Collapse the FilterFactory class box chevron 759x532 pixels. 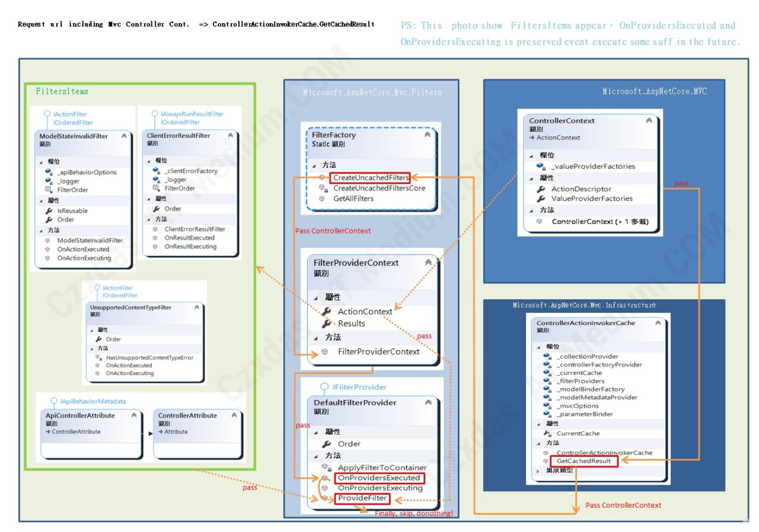pyautogui.click(x=428, y=135)
